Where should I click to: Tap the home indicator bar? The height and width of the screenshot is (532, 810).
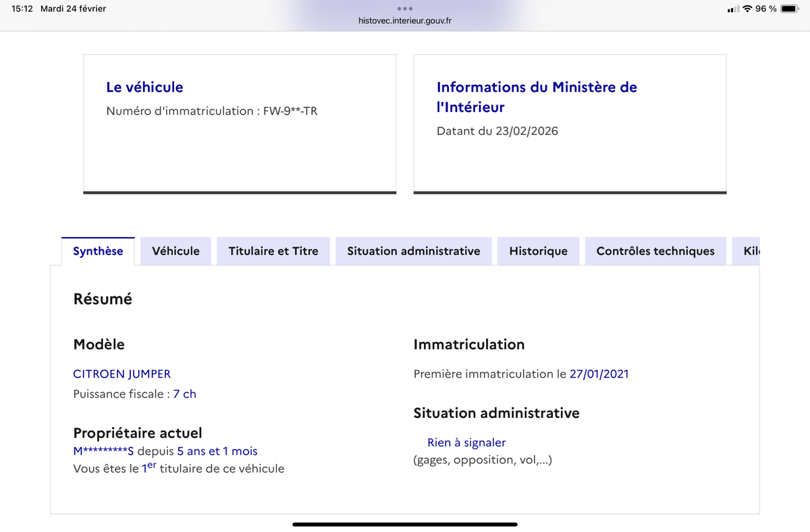pyautogui.click(x=404, y=523)
